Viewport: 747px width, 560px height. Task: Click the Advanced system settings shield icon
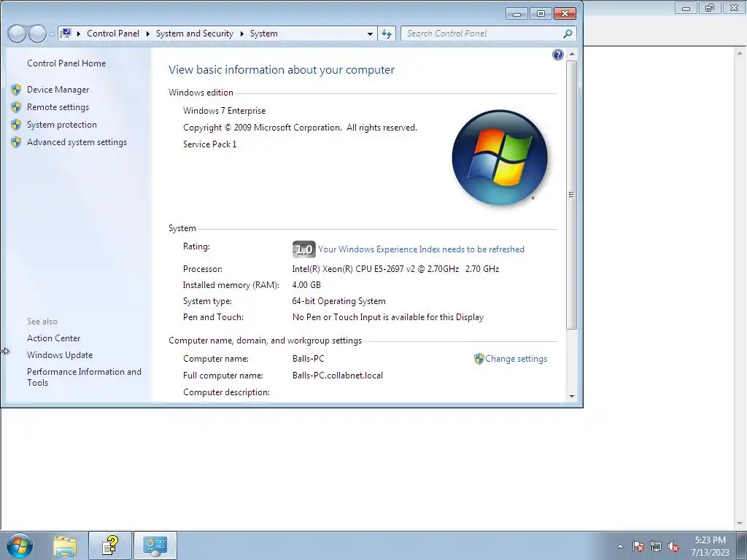[x=16, y=142]
